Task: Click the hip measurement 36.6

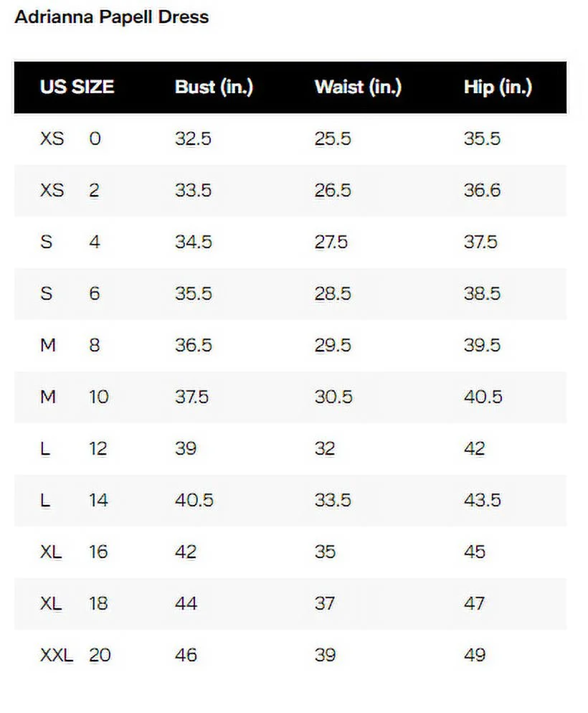Action: pos(482,190)
